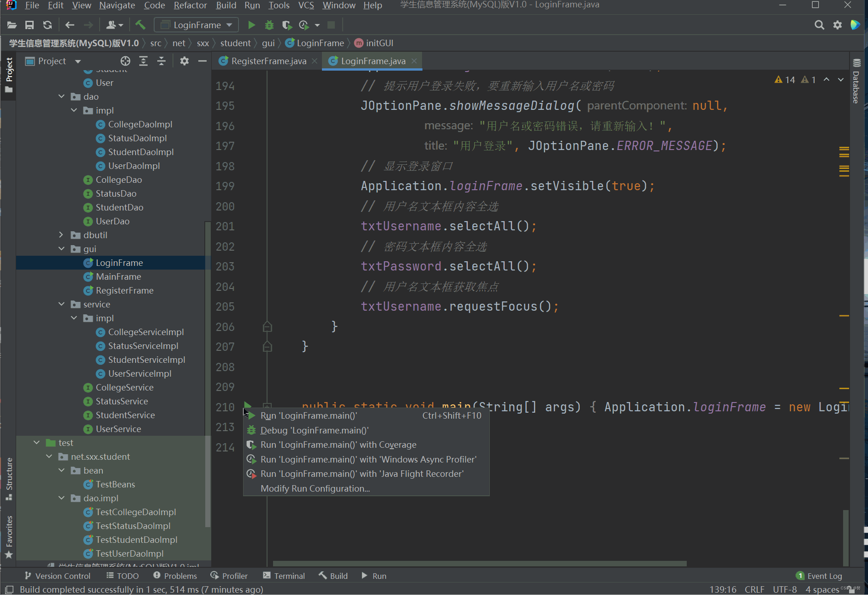Expand the dbutil folder
Image resolution: width=868 pixels, height=595 pixels.
point(61,235)
